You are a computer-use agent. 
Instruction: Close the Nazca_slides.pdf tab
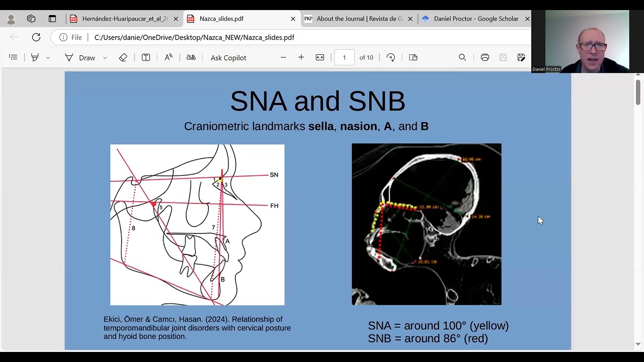pyautogui.click(x=293, y=19)
